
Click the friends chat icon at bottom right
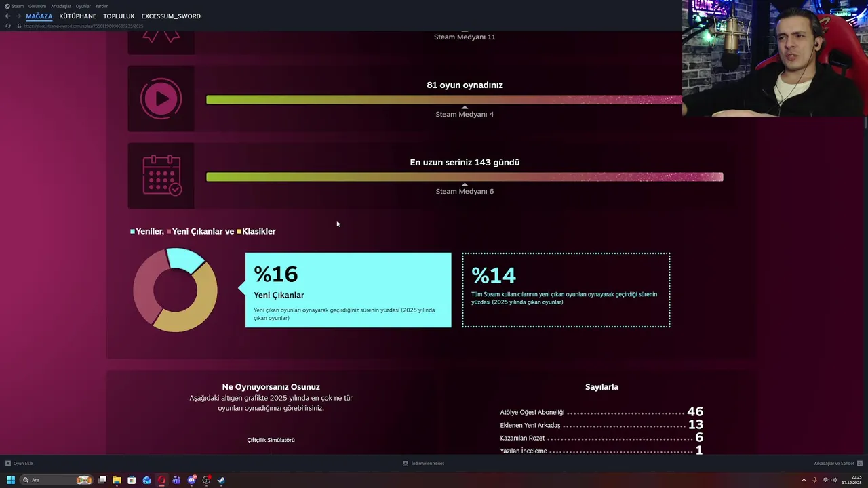(860, 464)
